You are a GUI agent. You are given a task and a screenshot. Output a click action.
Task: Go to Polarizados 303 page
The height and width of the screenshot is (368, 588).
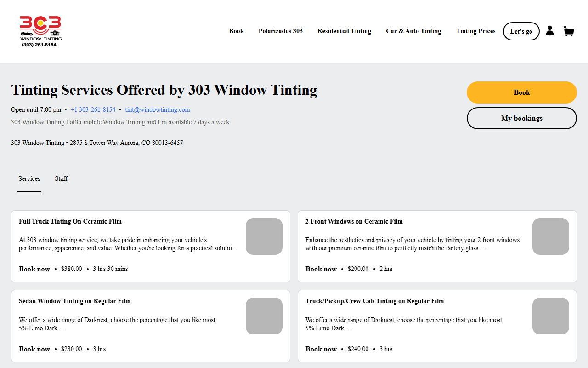click(x=281, y=31)
